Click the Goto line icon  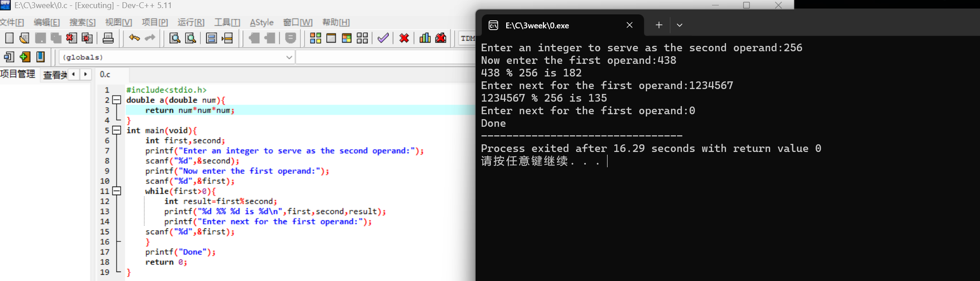(227, 38)
